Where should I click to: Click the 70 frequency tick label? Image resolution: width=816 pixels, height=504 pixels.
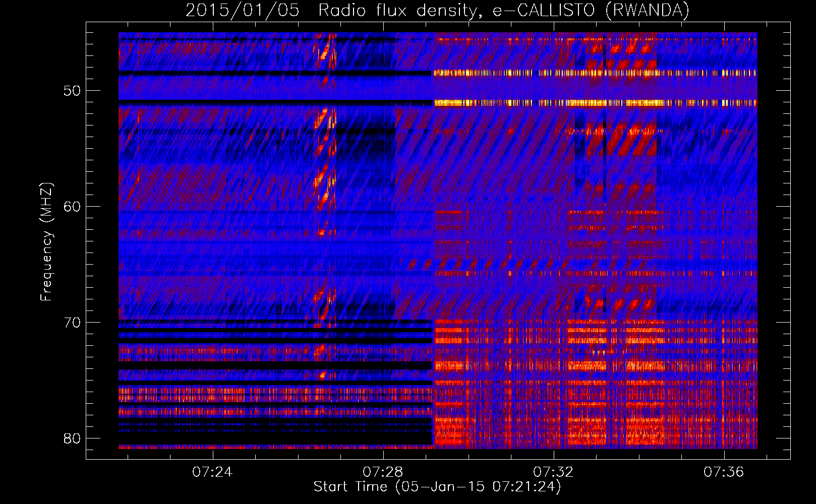point(72,323)
